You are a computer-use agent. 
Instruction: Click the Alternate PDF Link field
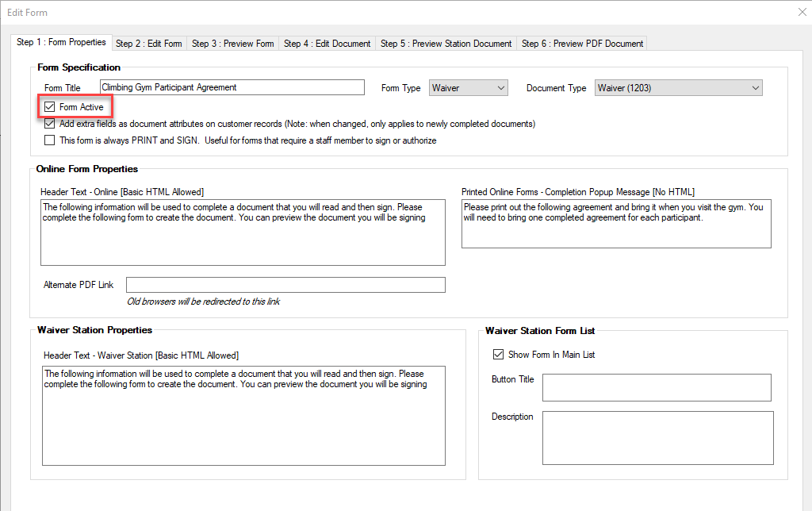[285, 285]
